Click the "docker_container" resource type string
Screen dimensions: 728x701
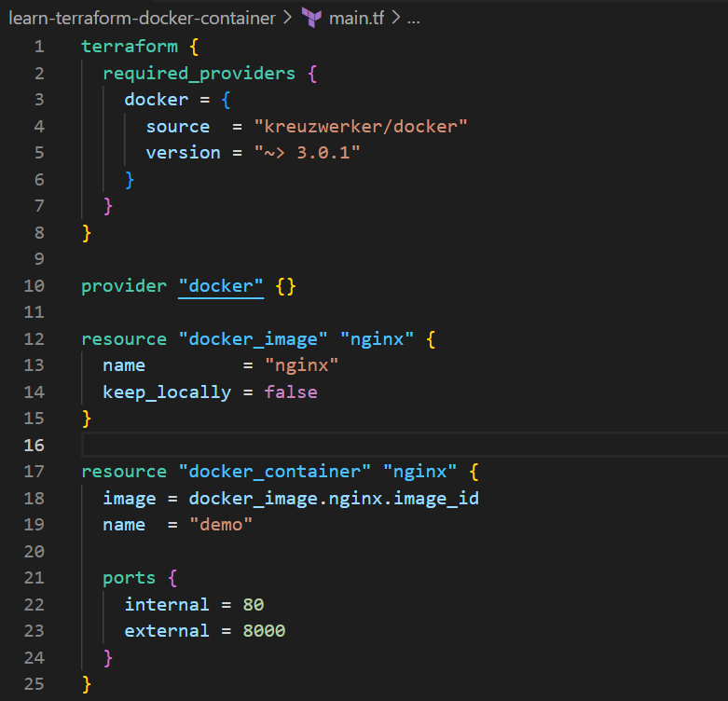point(274,472)
